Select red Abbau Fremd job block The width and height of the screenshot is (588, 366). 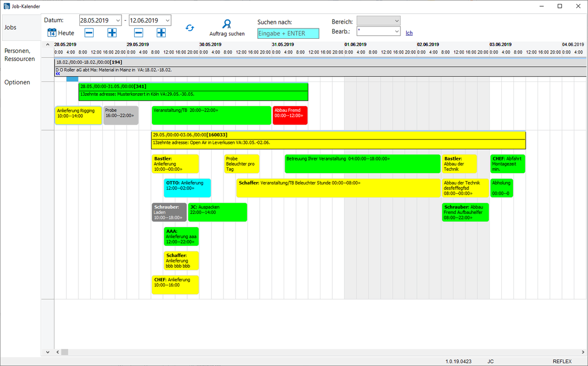click(290, 115)
